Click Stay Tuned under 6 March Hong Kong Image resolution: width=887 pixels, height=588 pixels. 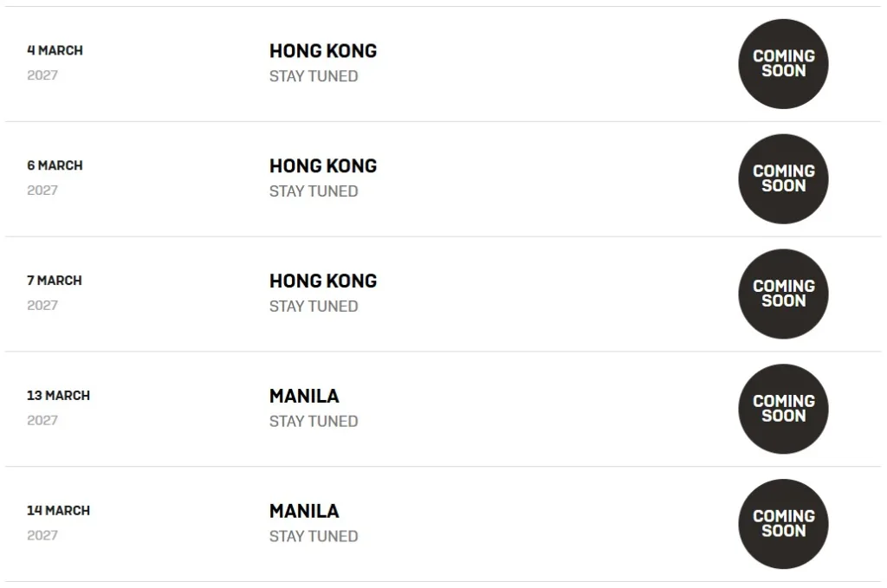(314, 191)
